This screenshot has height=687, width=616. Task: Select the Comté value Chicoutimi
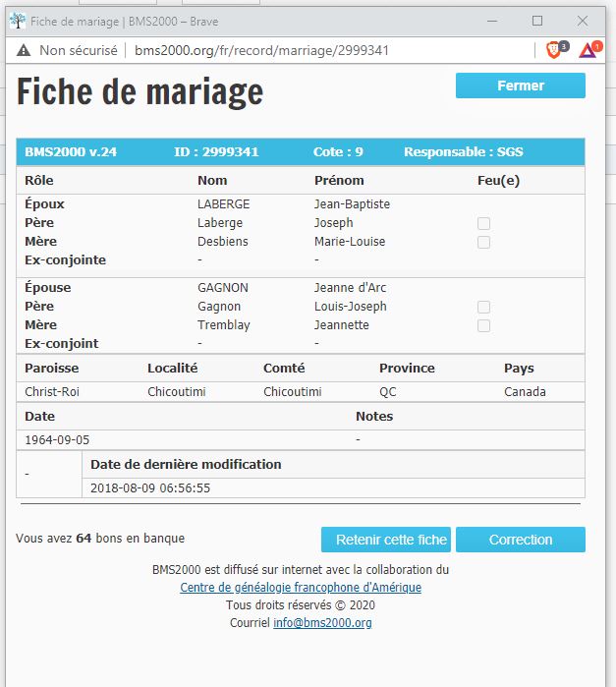click(x=292, y=392)
